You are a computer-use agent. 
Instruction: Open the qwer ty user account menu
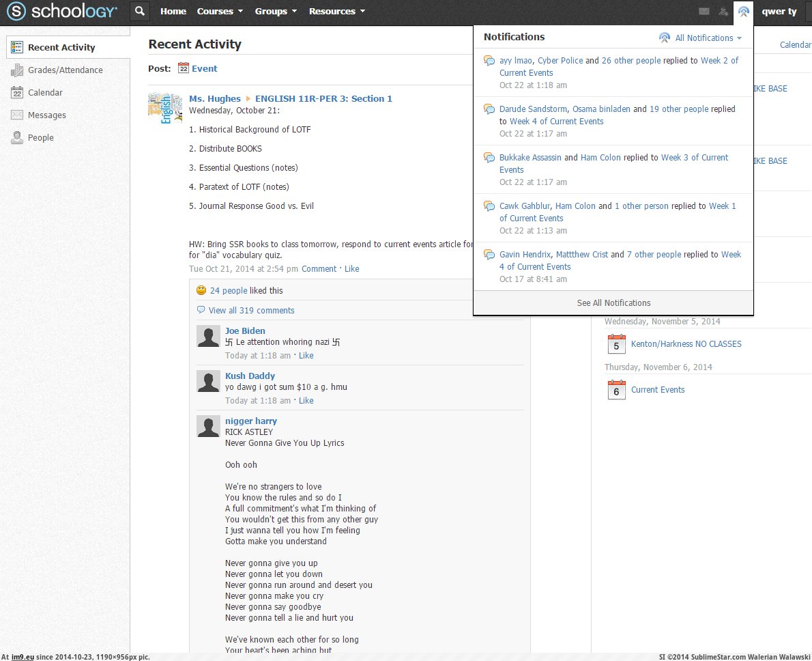pyautogui.click(x=779, y=11)
